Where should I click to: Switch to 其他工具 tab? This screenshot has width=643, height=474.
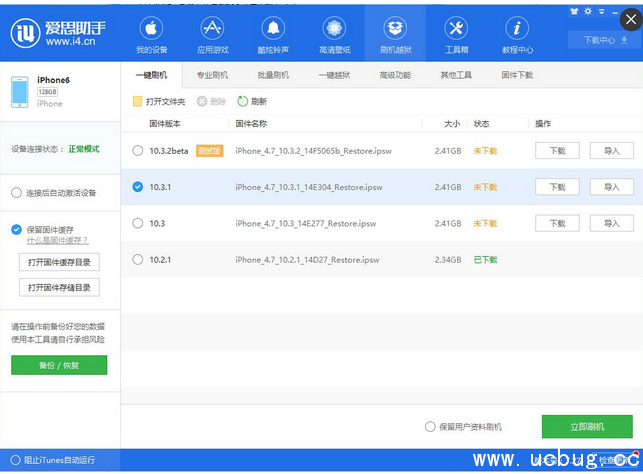click(x=456, y=75)
